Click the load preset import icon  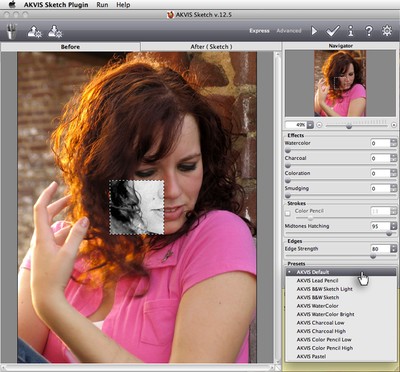[34, 31]
